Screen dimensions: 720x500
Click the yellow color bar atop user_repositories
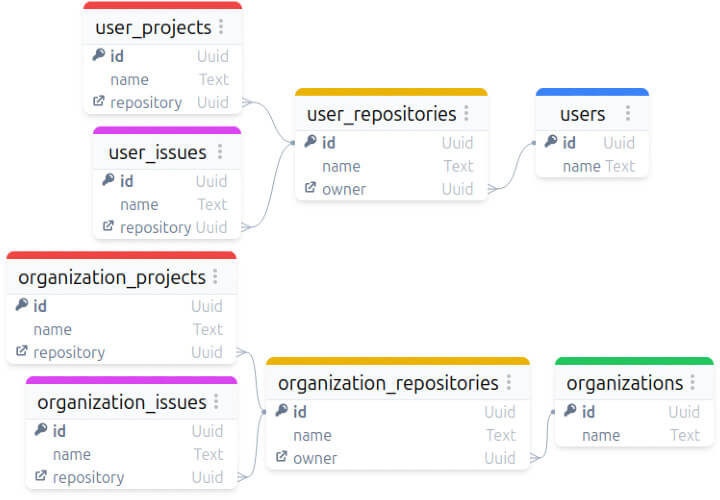pyautogui.click(x=391, y=92)
